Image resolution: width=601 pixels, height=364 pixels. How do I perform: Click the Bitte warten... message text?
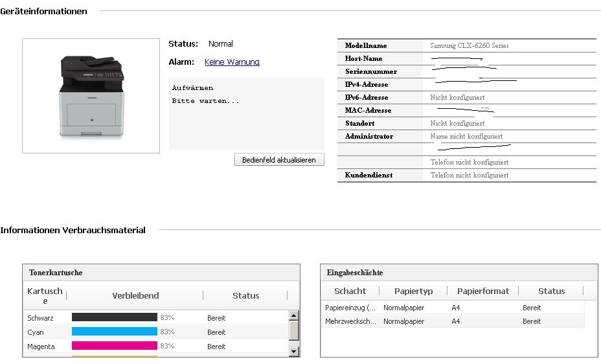click(205, 101)
